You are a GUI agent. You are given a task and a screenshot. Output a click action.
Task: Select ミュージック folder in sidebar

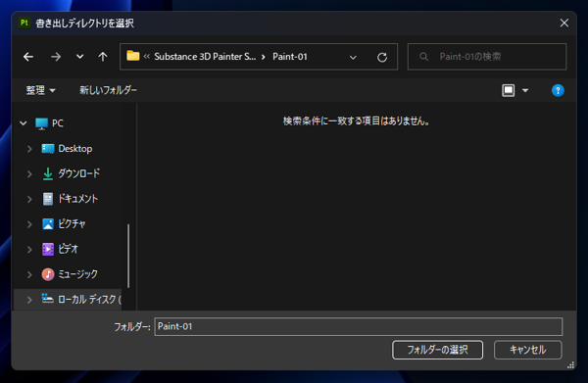[78, 274]
